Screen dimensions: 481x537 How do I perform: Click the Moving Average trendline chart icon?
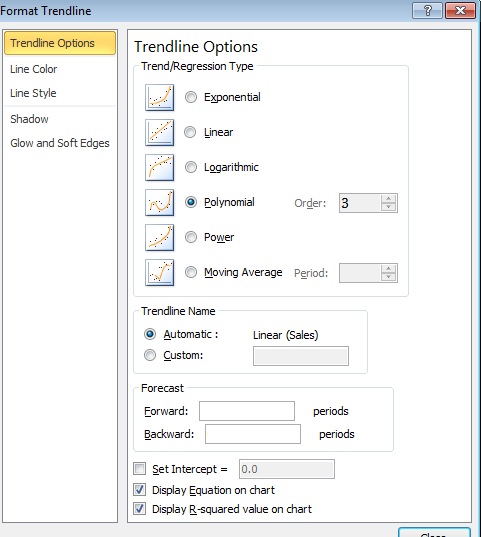pyautogui.click(x=159, y=273)
